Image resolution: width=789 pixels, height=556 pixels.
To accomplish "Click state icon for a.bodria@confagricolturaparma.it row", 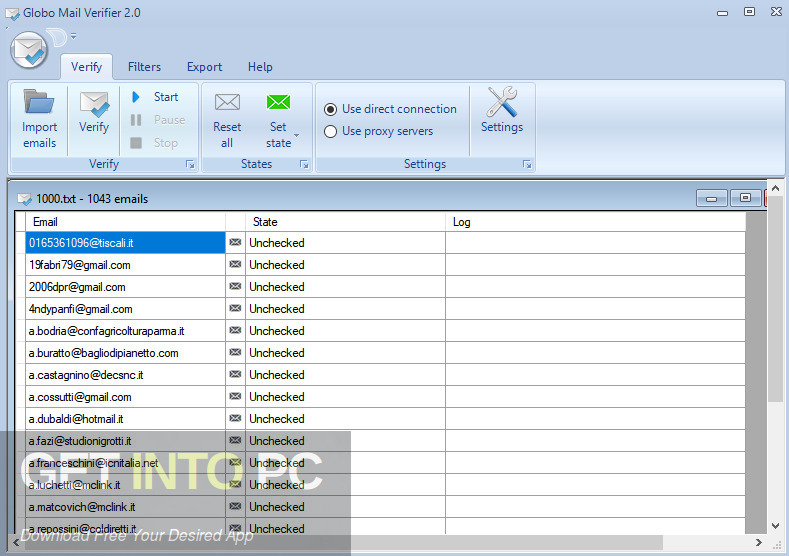I will pos(235,331).
